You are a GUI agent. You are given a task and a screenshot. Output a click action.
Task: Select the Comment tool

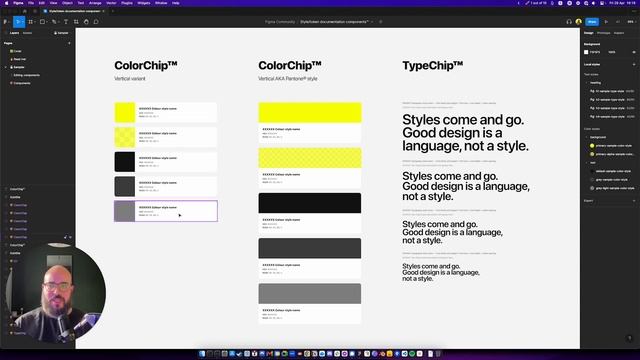coord(96,22)
